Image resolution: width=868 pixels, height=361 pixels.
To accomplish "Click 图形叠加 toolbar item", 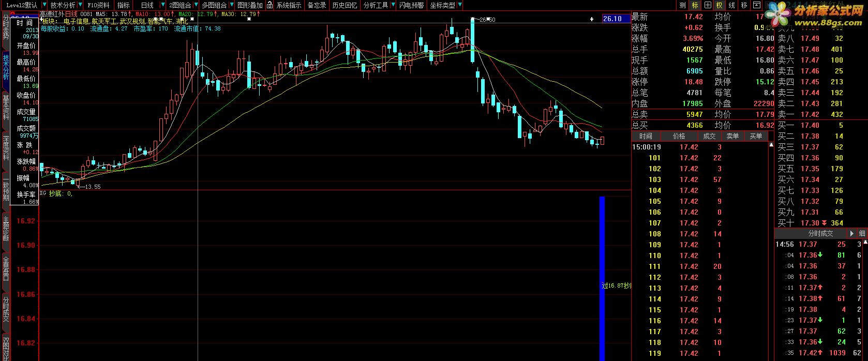I will click(x=250, y=5).
